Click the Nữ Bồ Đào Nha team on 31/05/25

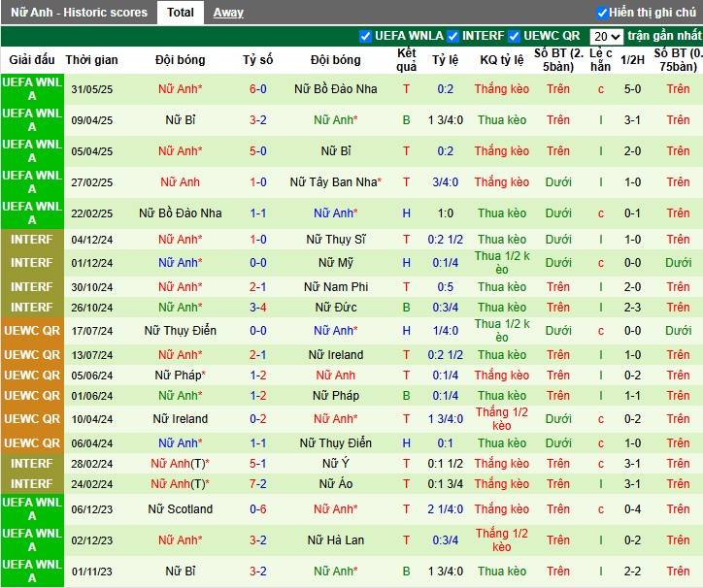coord(335,88)
